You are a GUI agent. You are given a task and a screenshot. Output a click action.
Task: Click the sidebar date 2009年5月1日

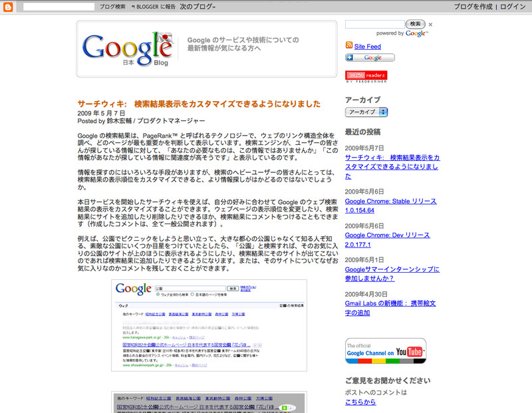(x=364, y=260)
